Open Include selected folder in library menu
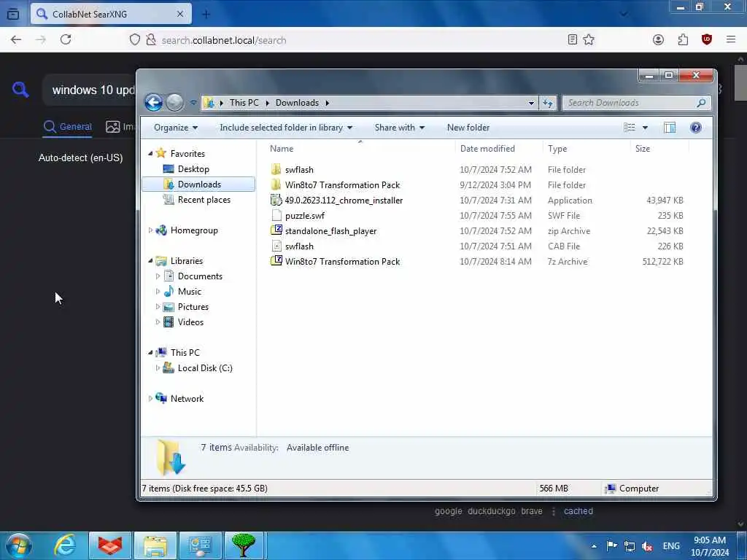 [x=286, y=128]
